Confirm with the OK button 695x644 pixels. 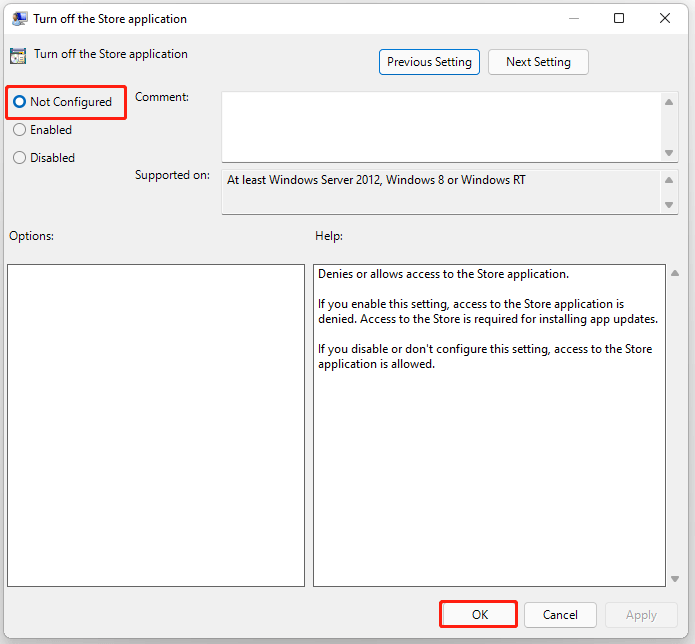pos(479,615)
